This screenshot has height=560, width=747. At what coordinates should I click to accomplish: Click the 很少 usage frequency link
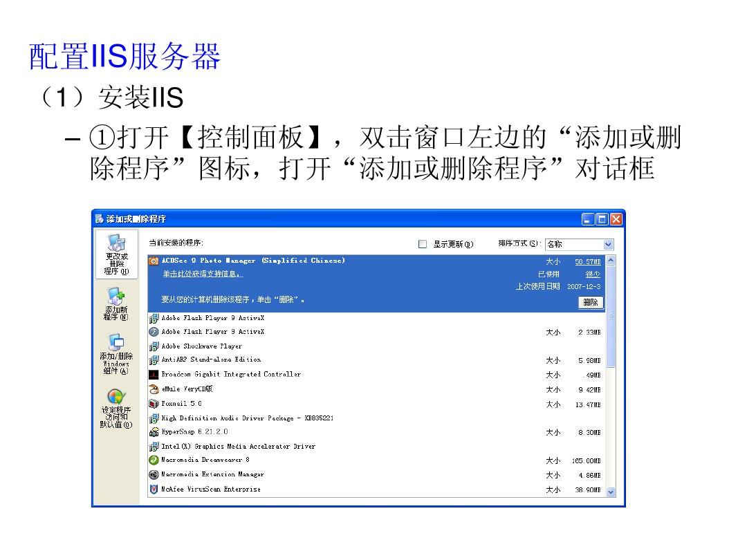click(593, 274)
